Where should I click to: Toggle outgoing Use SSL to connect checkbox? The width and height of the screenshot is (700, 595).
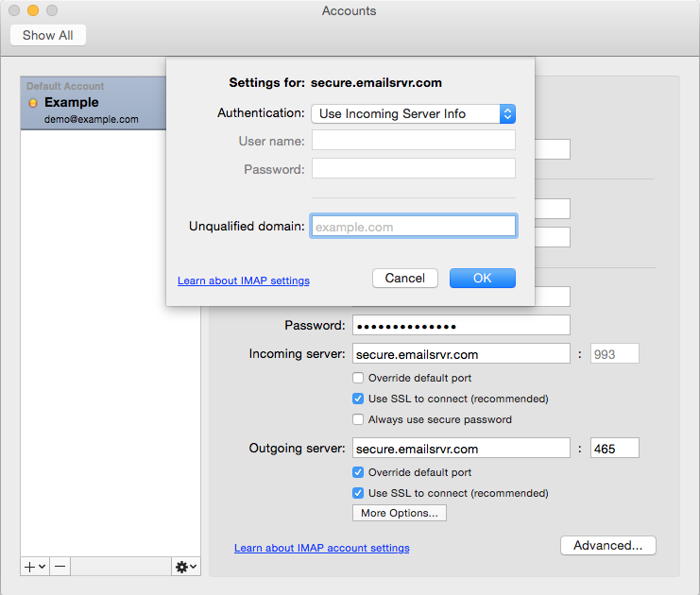click(358, 493)
